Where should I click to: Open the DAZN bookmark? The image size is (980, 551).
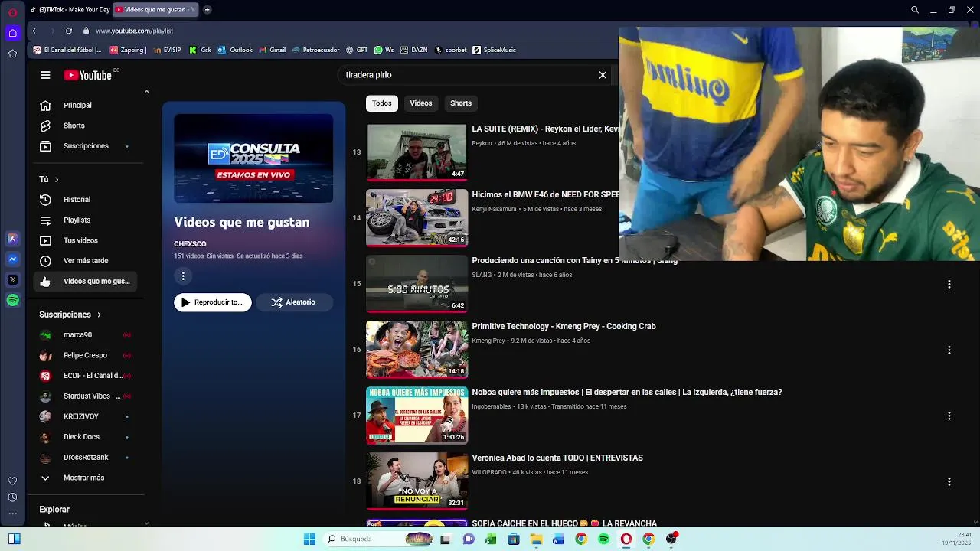tap(413, 50)
